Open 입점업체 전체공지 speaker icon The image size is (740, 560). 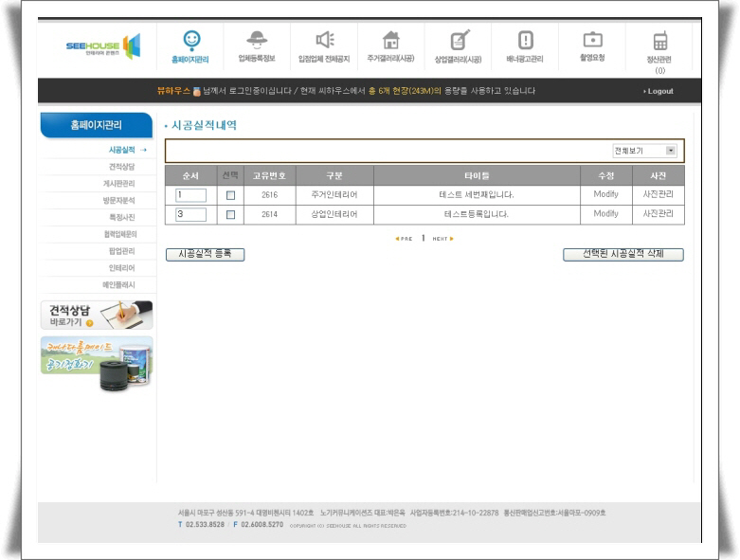(324, 40)
